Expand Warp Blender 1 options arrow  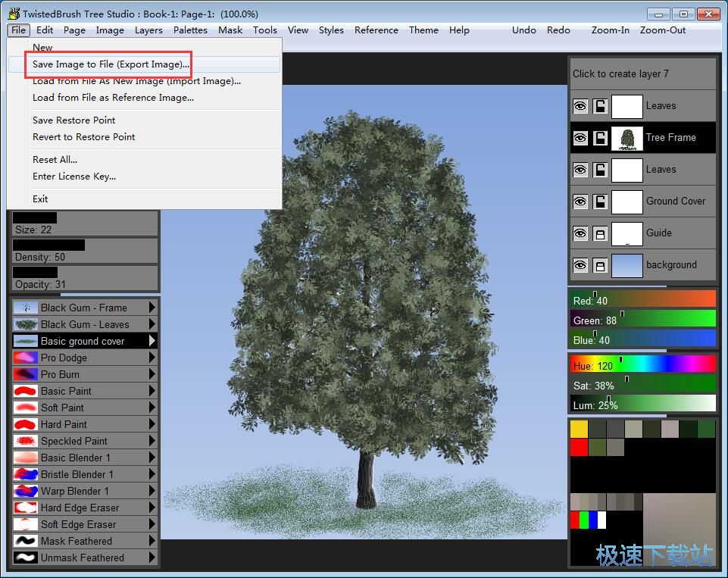click(x=152, y=491)
